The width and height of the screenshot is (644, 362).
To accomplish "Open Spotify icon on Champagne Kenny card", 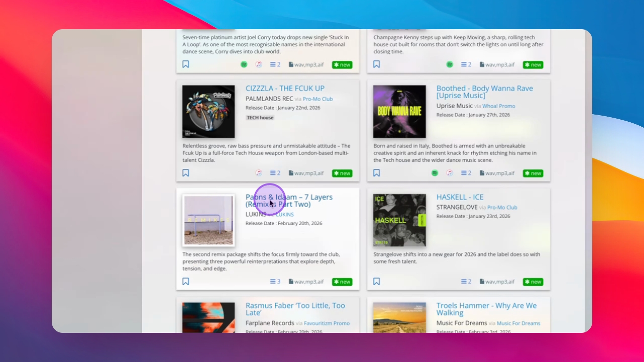I will [450, 64].
